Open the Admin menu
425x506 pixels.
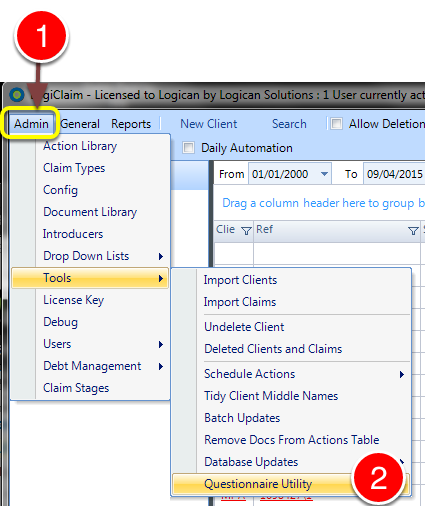coord(31,124)
